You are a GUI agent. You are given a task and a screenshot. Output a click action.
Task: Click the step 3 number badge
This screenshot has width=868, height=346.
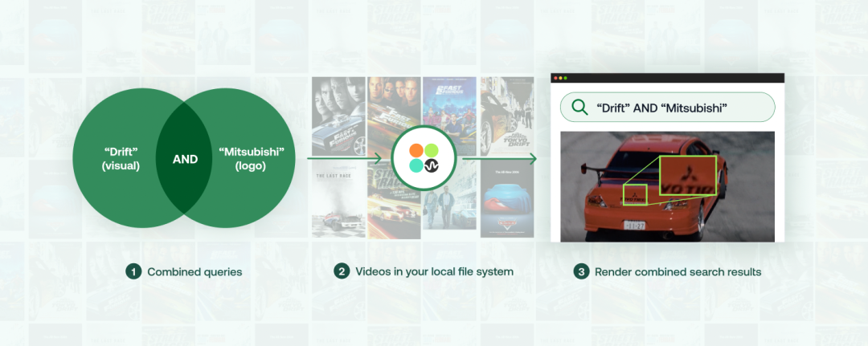[580, 272]
